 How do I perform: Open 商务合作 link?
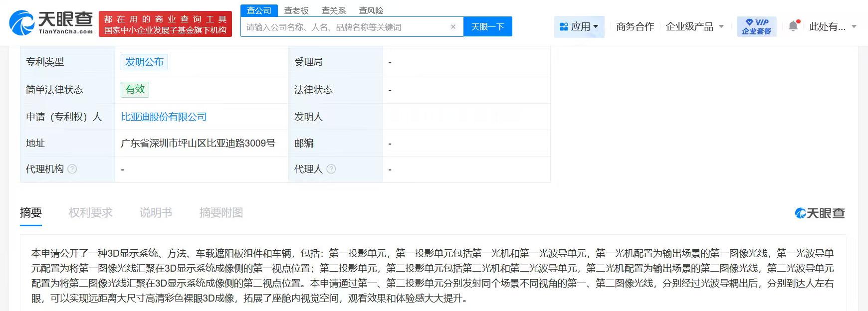(x=635, y=26)
